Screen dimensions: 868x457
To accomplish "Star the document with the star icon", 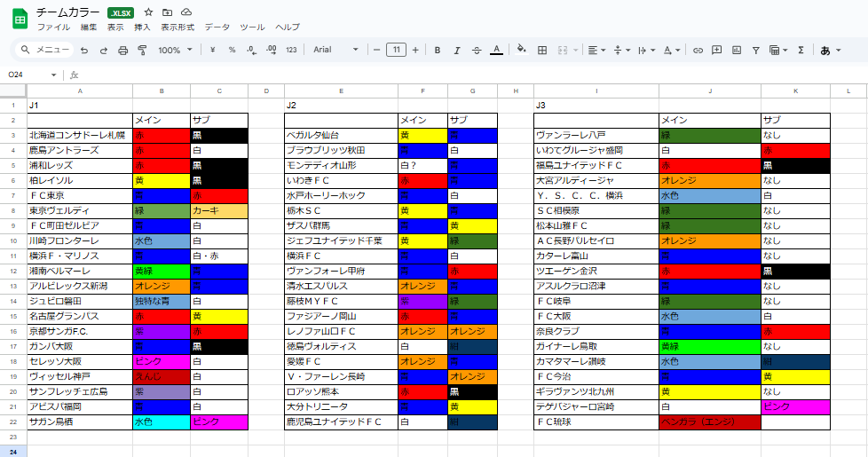I will (x=147, y=12).
